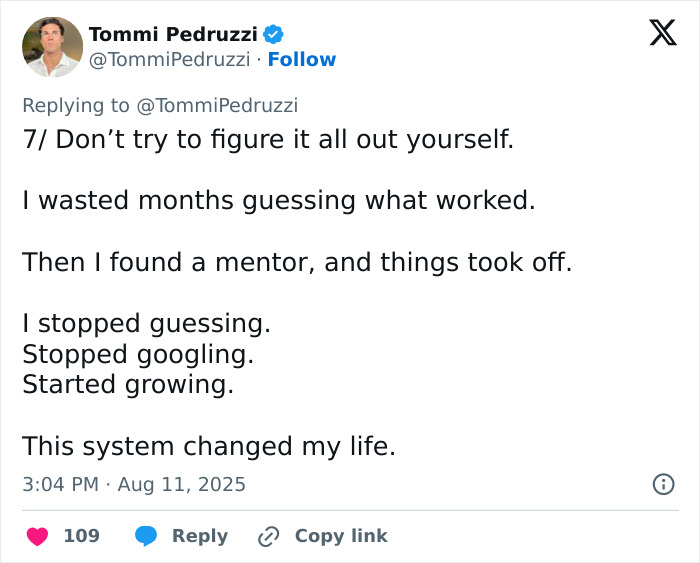This screenshot has height=563, width=700.
Task: Follow Tommi Pedruzzi
Action: (302, 59)
